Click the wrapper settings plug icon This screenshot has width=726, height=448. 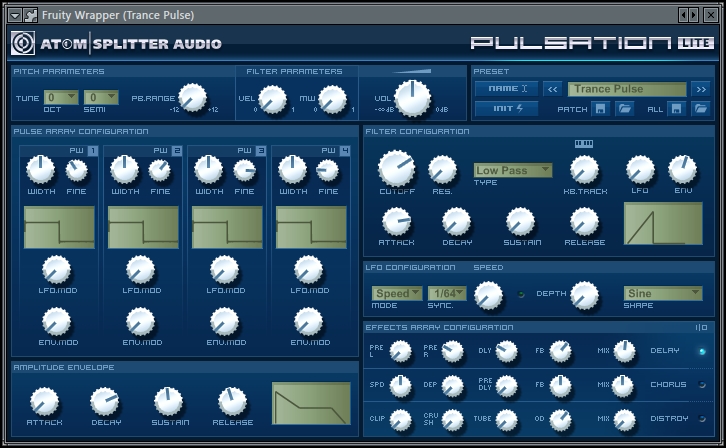coord(30,15)
